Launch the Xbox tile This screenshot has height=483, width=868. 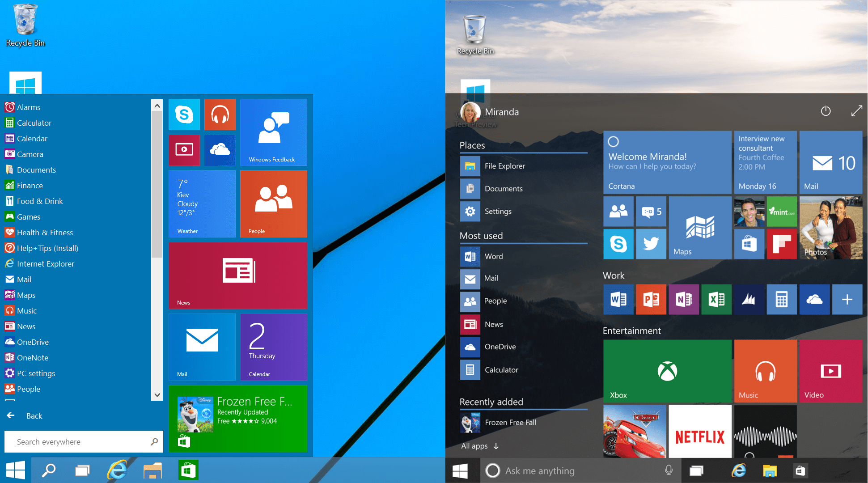pos(667,371)
